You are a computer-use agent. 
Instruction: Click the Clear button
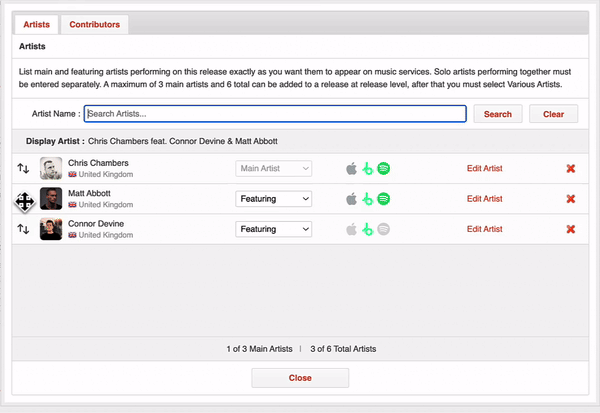pos(553,114)
